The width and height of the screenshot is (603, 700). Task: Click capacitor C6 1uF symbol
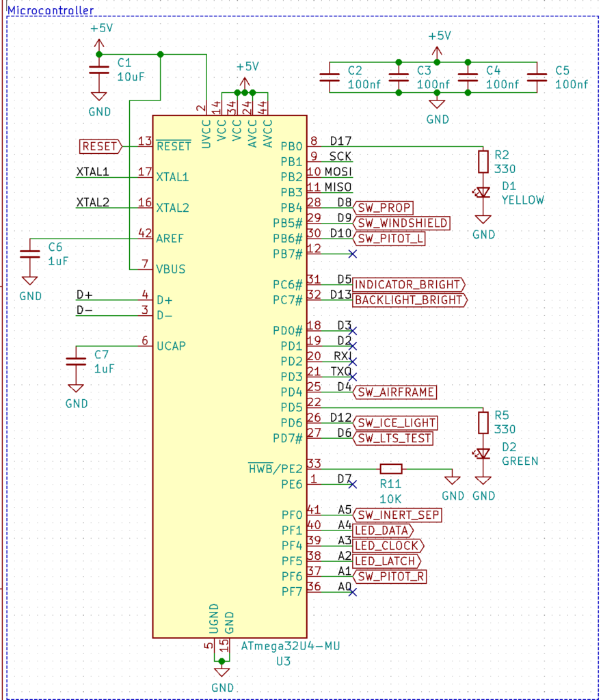tap(29, 254)
